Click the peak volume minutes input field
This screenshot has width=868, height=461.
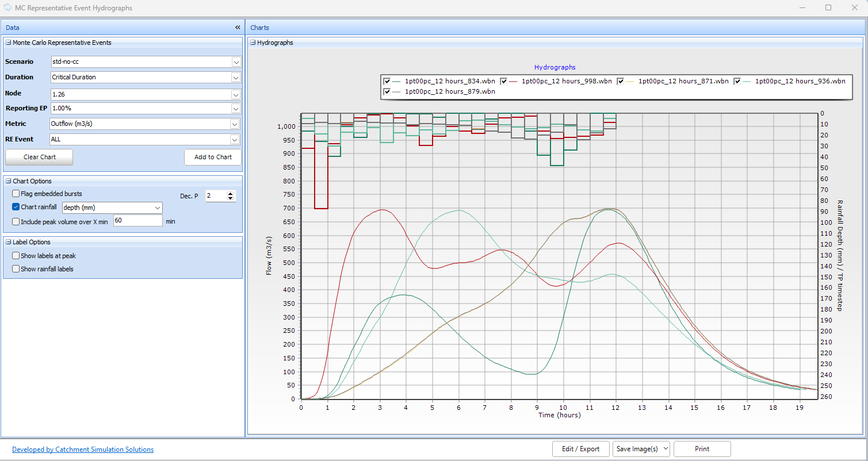pyautogui.click(x=138, y=221)
